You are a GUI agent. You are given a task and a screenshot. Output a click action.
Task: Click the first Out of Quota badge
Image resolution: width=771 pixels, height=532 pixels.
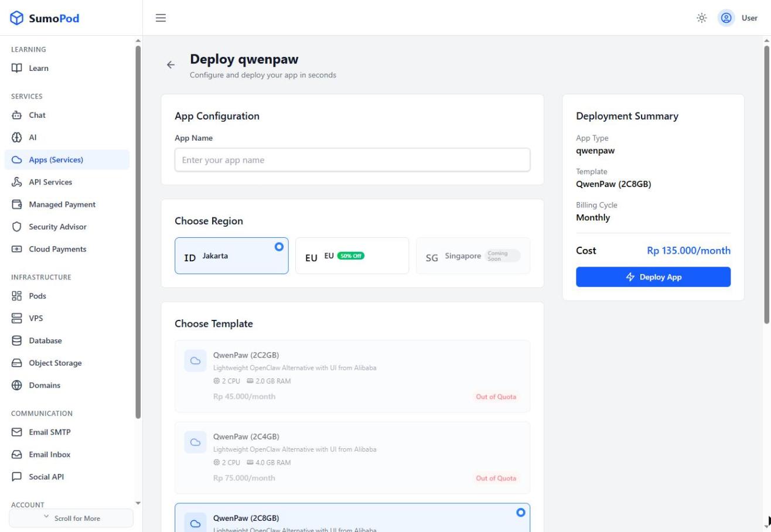coord(496,397)
